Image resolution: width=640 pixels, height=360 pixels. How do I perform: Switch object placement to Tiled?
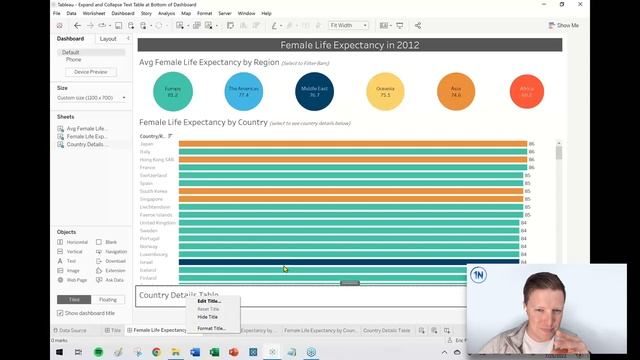coord(74,300)
